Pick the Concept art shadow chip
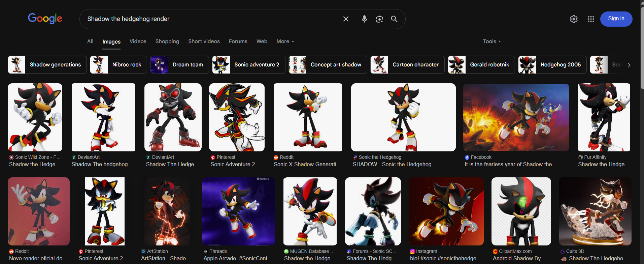The width and height of the screenshot is (644, 264). click(x=328, y=65)
